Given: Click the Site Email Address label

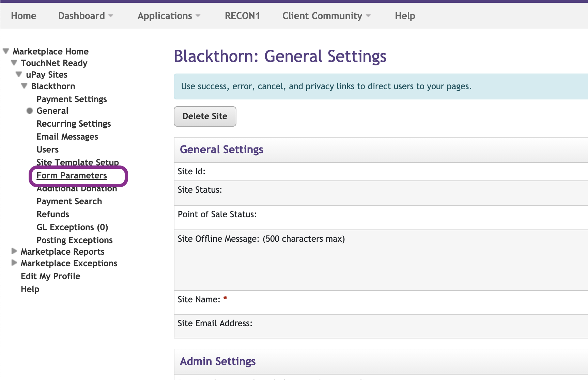Looking at the screenshot, I should [215, 323].
